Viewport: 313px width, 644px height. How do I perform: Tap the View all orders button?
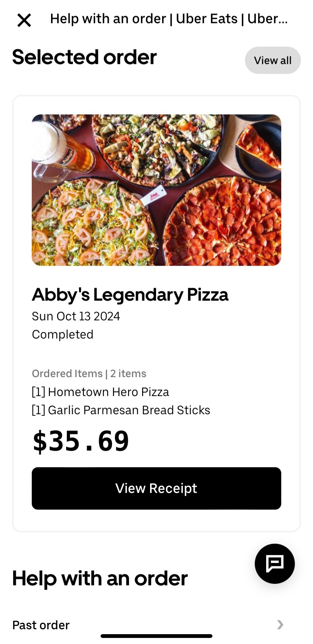point(273,60)
